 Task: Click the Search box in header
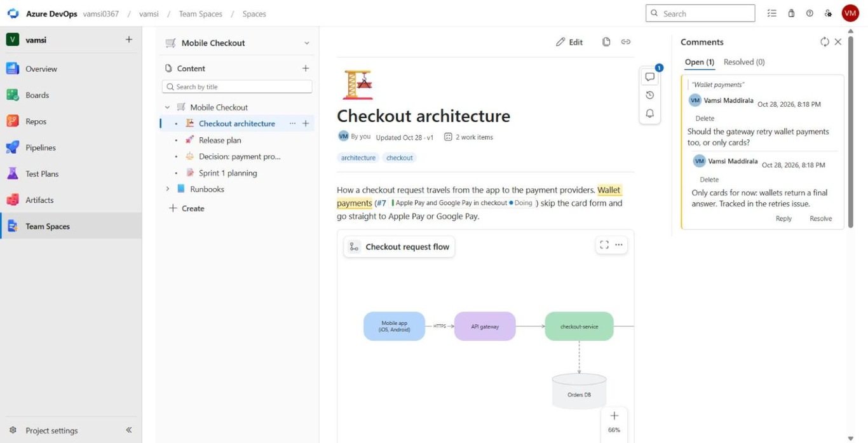tap(700, 13)
